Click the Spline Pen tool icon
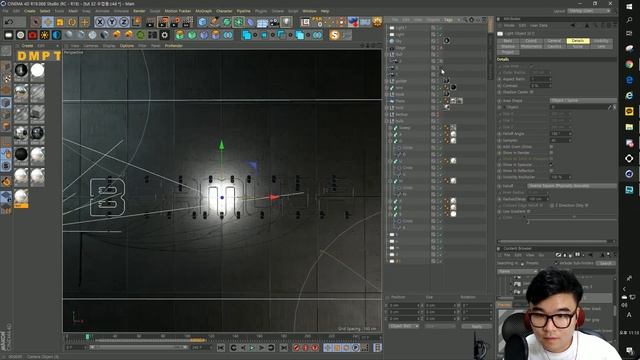The height and width of the screenshot is (360, 640). [x=214, y=22]
